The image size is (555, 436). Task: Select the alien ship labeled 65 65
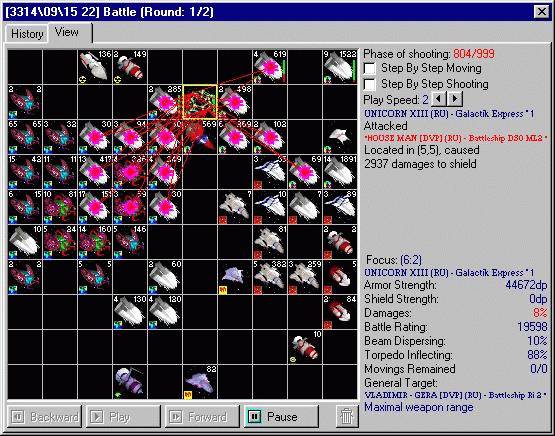pyautogui.click(x=25, y=137)
